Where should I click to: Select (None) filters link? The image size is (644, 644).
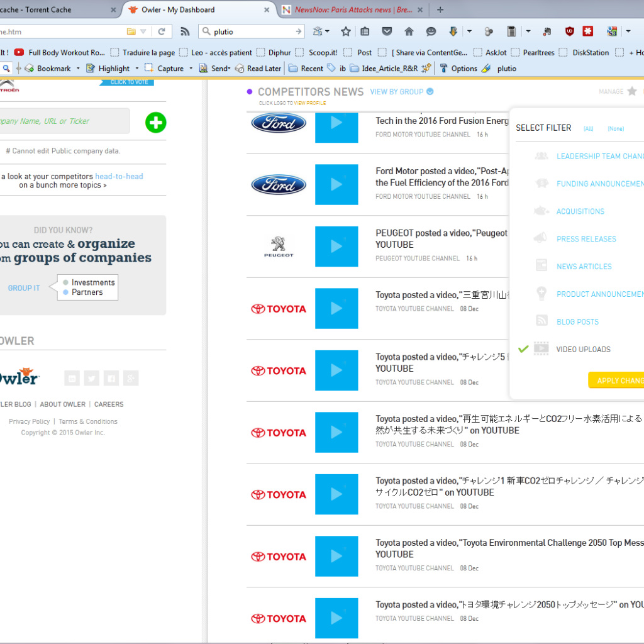[x=616, y=128]
